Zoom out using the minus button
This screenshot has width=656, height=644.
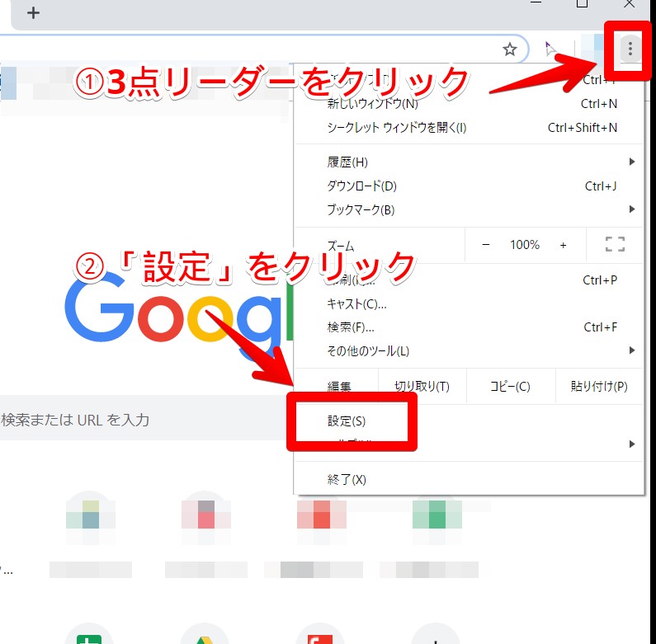click(486, 245)
